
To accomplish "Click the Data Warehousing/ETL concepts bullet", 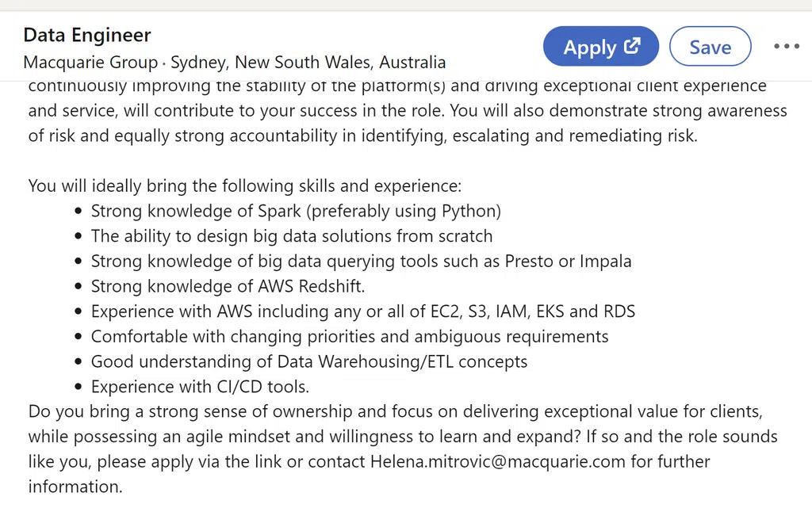I will point(309,361).
